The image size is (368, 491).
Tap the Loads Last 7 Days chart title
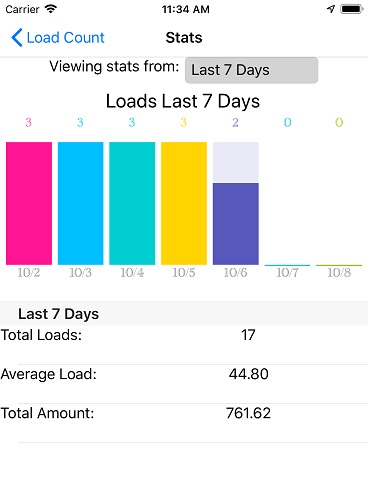tap(183, 101)
